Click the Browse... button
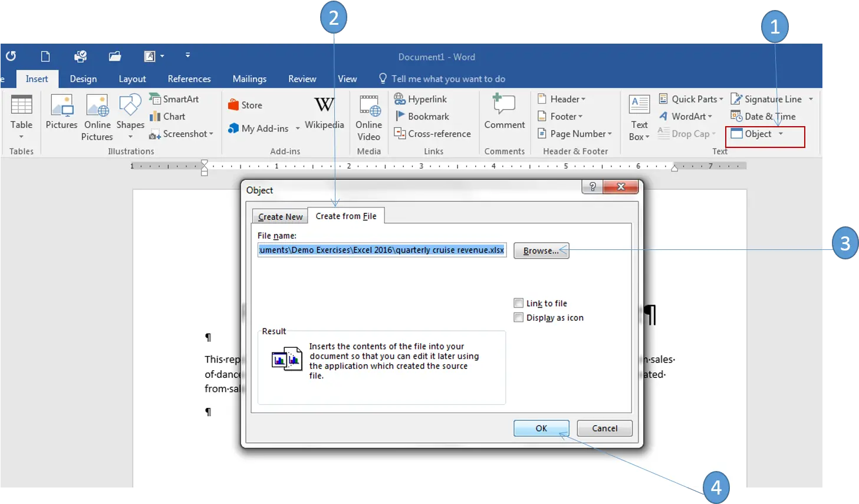 [541, 251]
